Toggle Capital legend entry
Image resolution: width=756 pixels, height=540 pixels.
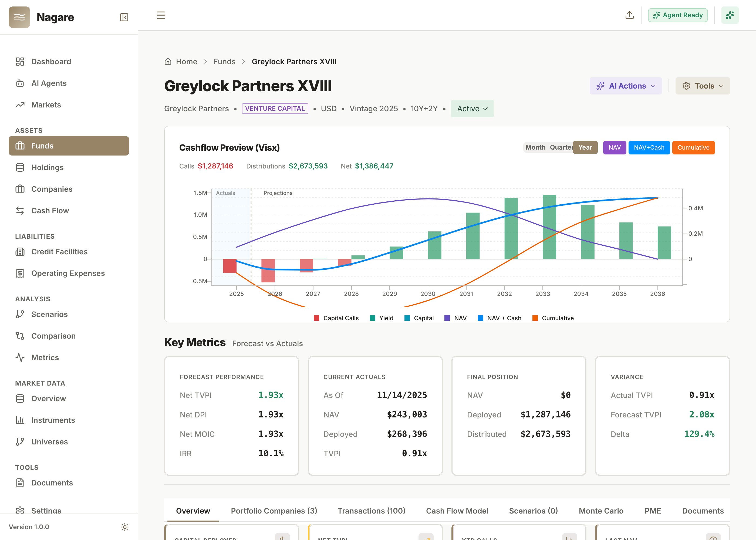(x=419, y=318)
